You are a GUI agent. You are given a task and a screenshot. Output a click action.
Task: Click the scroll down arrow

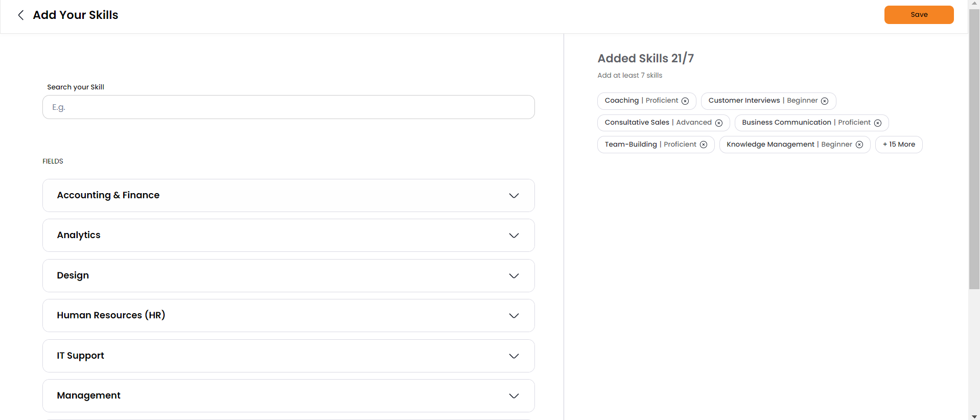(x=974, y=416)
